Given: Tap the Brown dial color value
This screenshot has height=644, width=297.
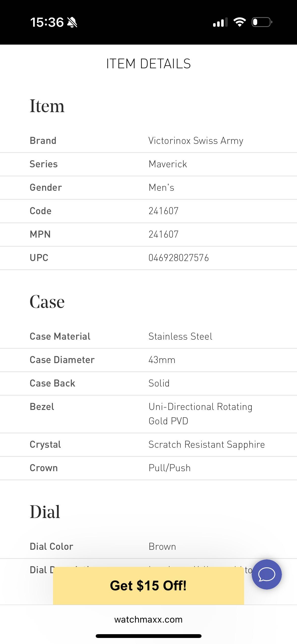Looking at the screenshot, I should 162,546.
